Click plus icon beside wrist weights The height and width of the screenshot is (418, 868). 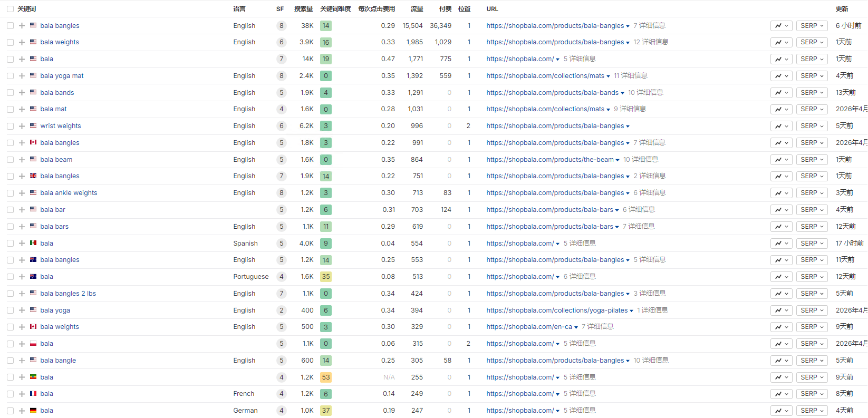22,126
